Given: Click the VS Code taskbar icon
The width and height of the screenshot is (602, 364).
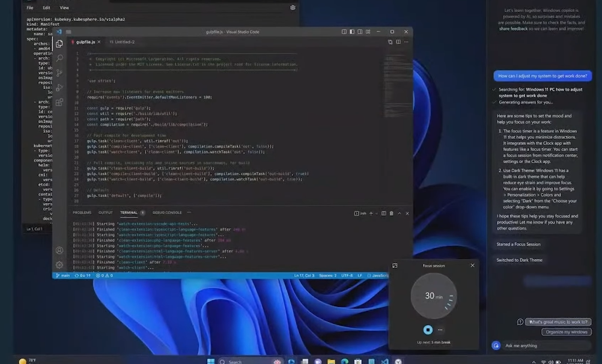Looking at the screenshot, I should click(x=385, y=362).
